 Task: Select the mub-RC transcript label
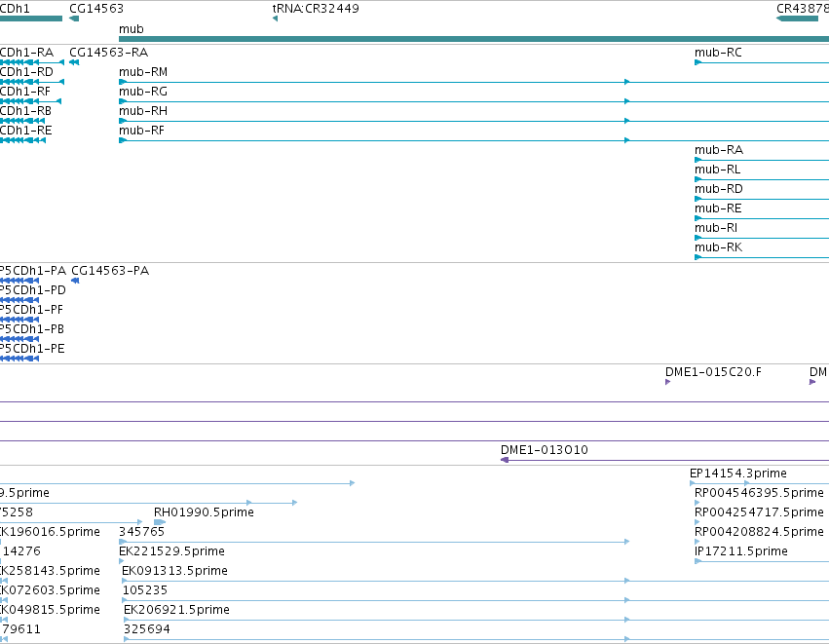pos(718,53)
